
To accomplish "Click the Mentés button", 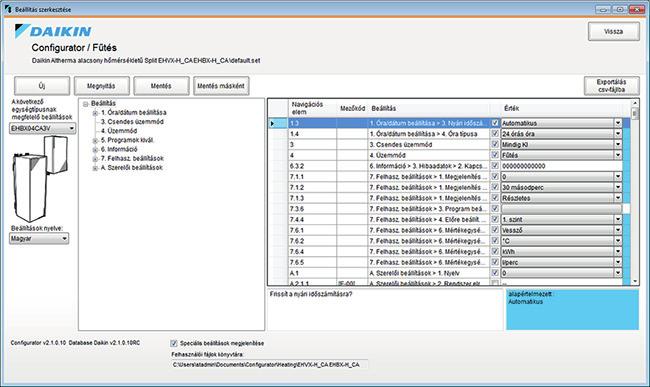I will (161, 86).
